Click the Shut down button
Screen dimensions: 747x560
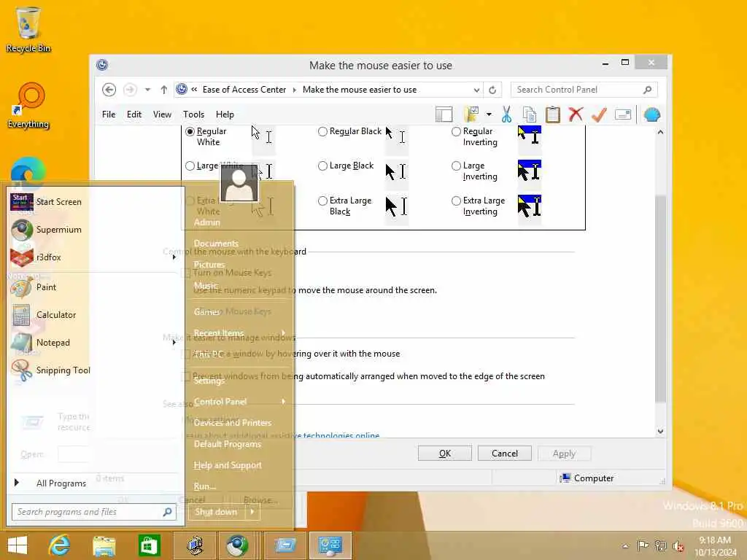point(216,512)
